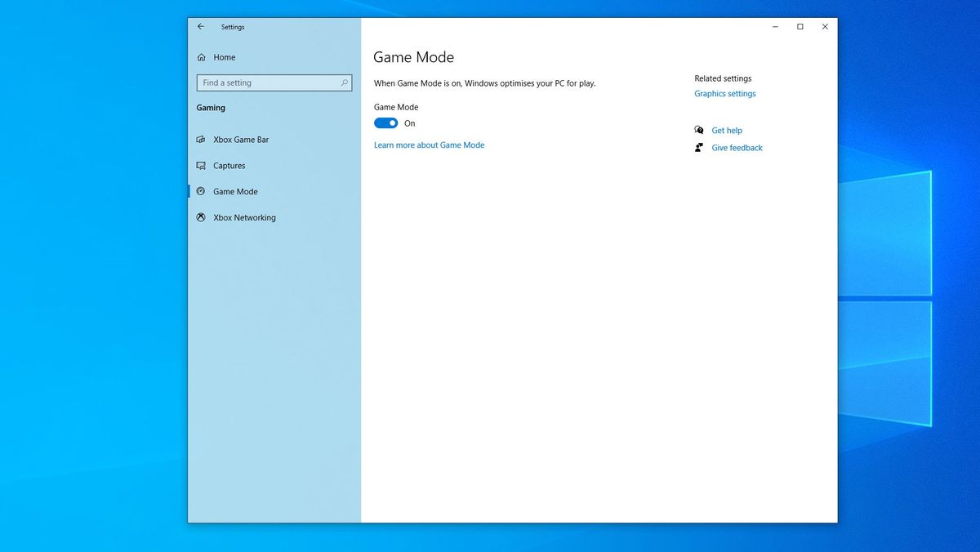This screenshot has width=980, height=552.
Task: Select the Settings title in title bar
Action: click(233, 26)
